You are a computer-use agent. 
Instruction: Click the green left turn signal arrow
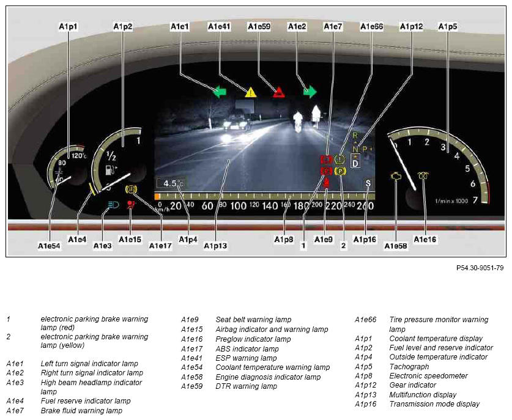point(220,92)
